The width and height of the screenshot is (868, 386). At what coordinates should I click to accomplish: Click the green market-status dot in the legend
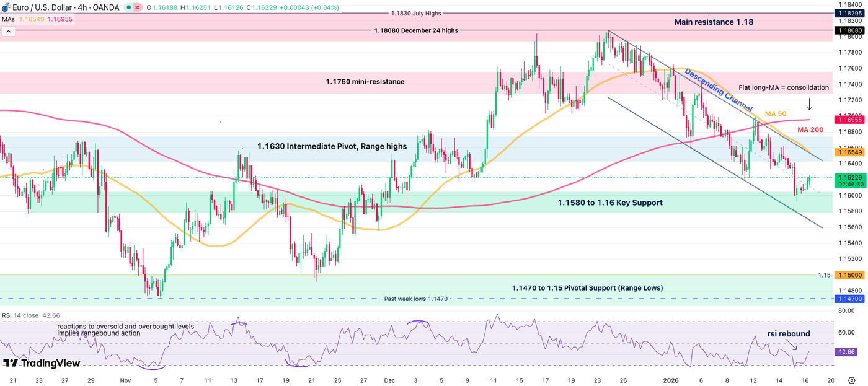coord(129,6)
